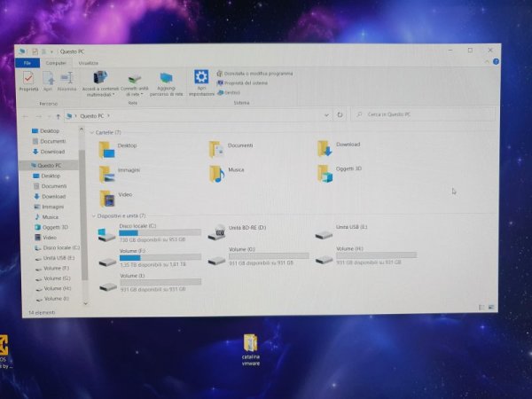Open the File tab
Viewport: 532px width, 399px height.
click(x=27, y=63)
